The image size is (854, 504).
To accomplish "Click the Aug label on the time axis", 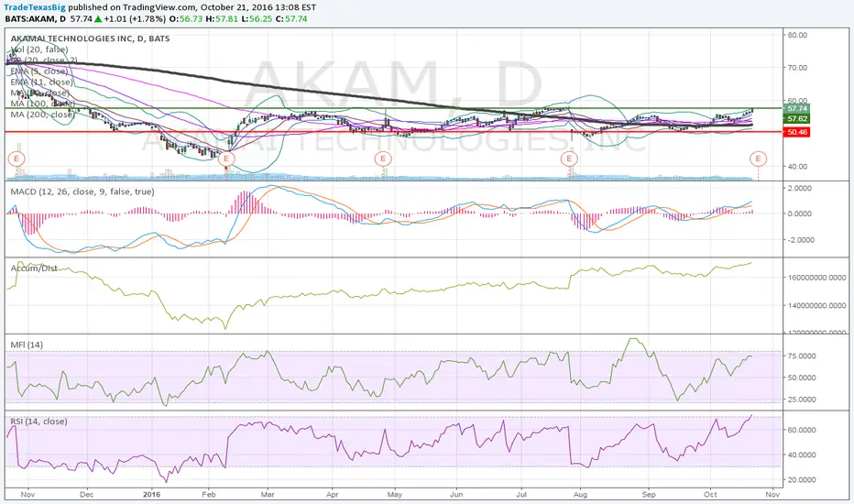I will click(581, 495).
